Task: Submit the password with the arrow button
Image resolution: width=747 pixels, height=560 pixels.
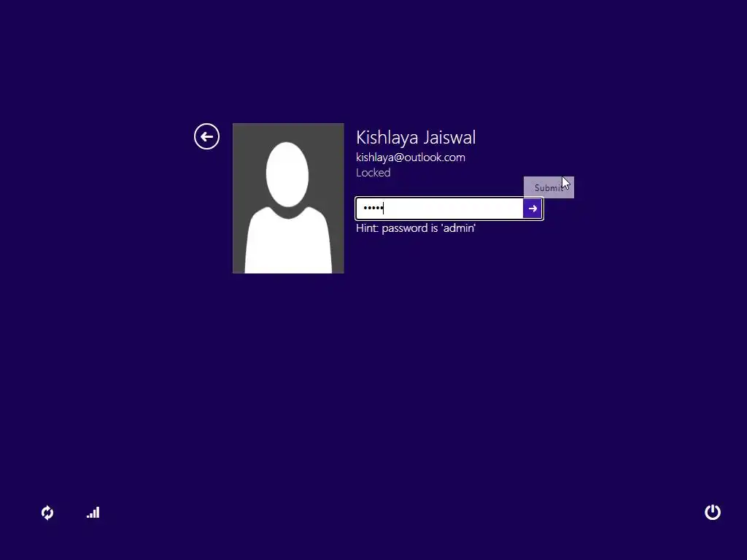Action: click(532, 209)
